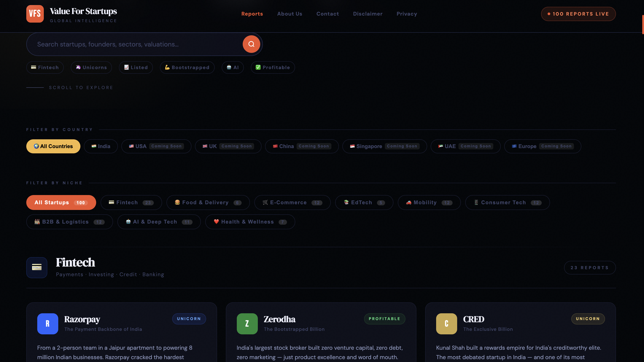Click the search magnifier icon
This screenshot has height=362, width=644.
coord(251,44)
